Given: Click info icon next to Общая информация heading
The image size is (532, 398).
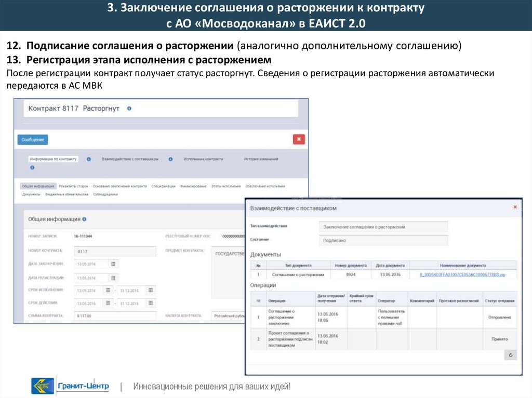Looking at the screenshot, I should tap(85, 219).
